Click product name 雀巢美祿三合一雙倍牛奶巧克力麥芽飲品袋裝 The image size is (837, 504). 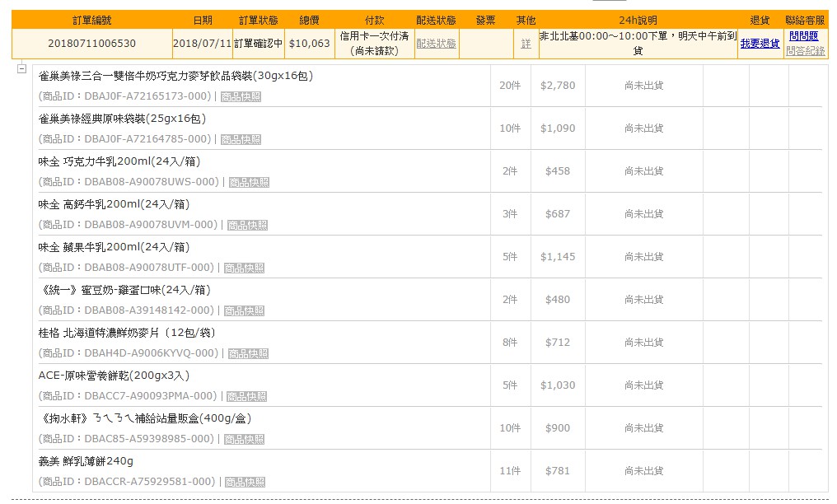tap(175, 76)
